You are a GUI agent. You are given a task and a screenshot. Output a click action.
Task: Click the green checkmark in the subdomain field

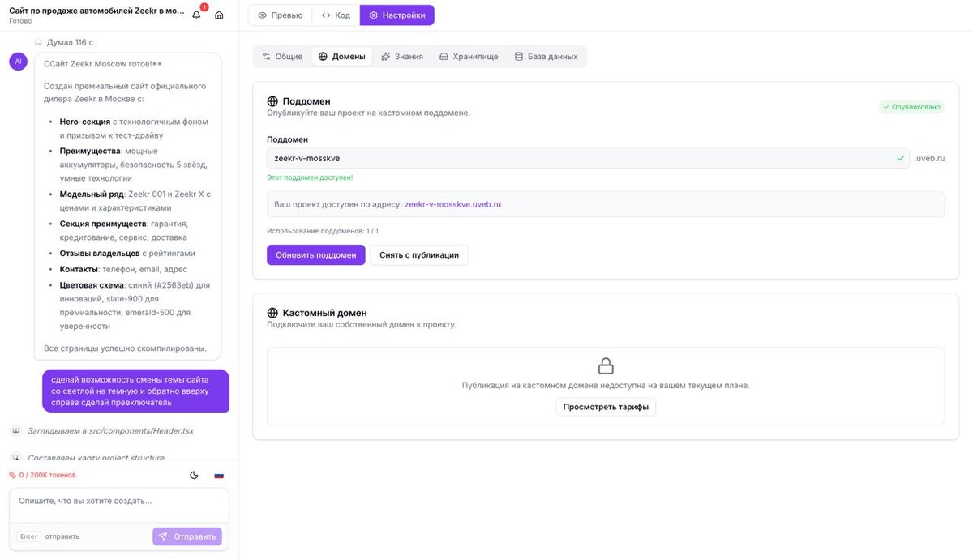pyautogui.click(x=900, y=158)
